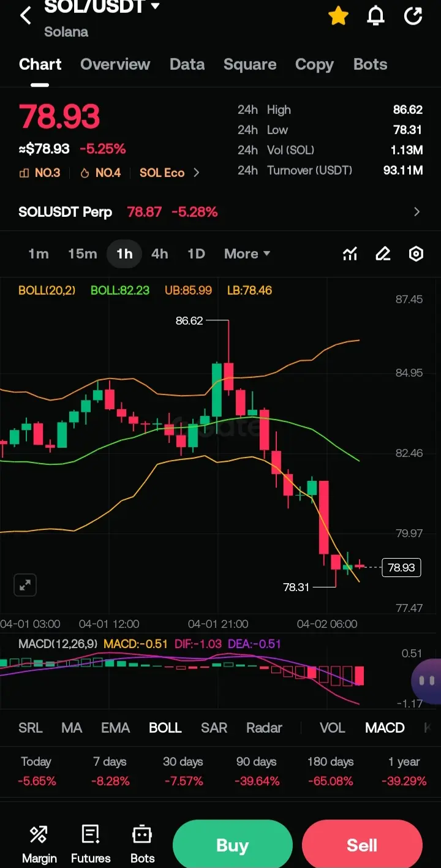Tap the 180 days -65.08% performance

point(331,771)
